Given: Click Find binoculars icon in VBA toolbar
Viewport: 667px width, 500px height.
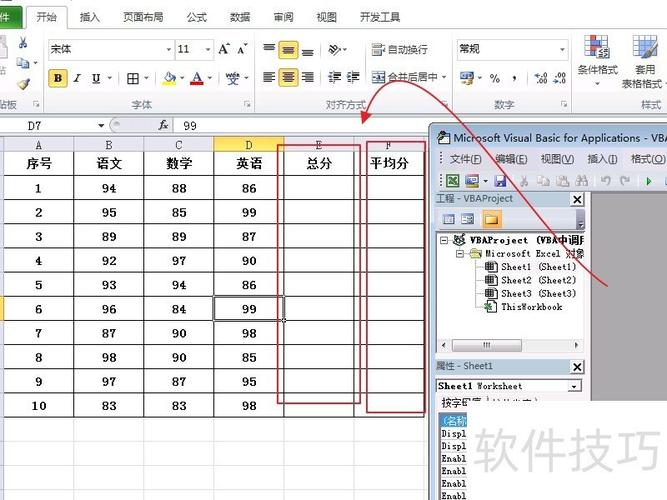Looking at the screenshot, I should pyautogui.click(x=581, y=181).
